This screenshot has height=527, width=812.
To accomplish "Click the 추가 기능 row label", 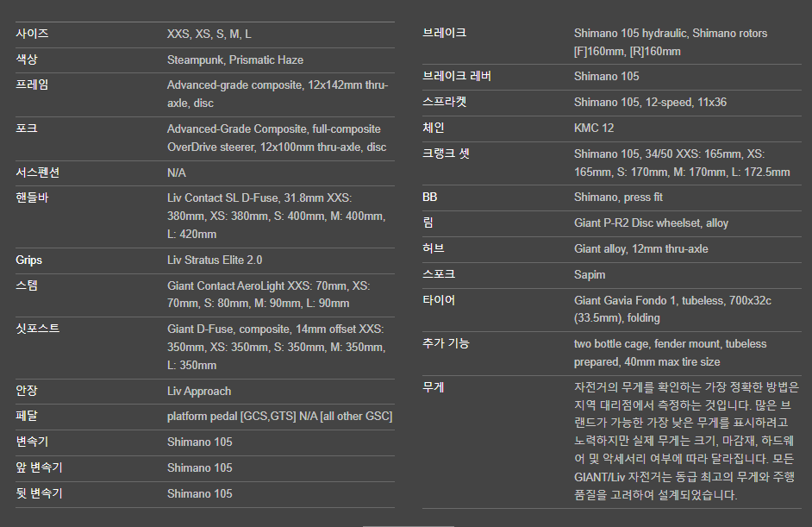I will [445, 343].
